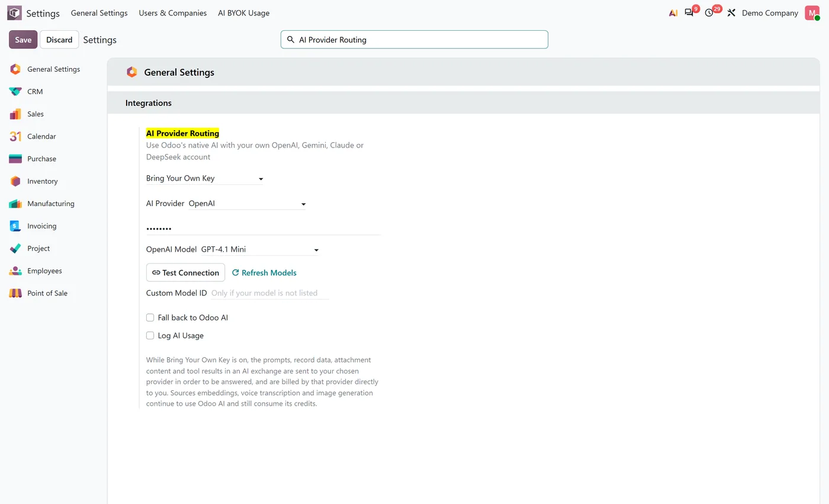Screen dimensions: 829x504
Task: Open the AI BYOK Usage menu
Action: point(243,13)
